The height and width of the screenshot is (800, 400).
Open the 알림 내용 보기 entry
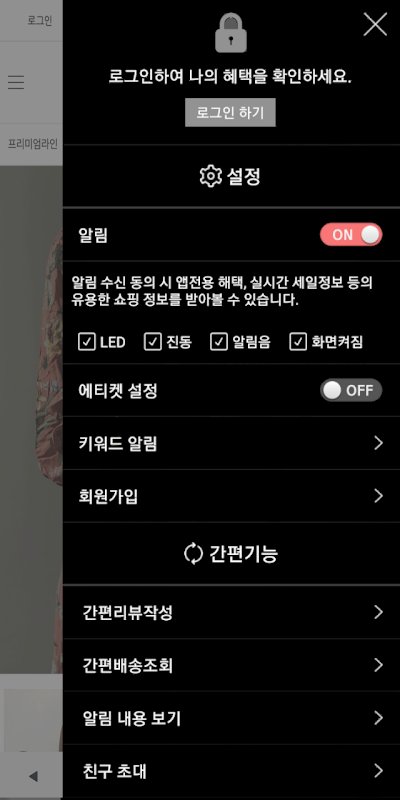[x=231, y=718]
